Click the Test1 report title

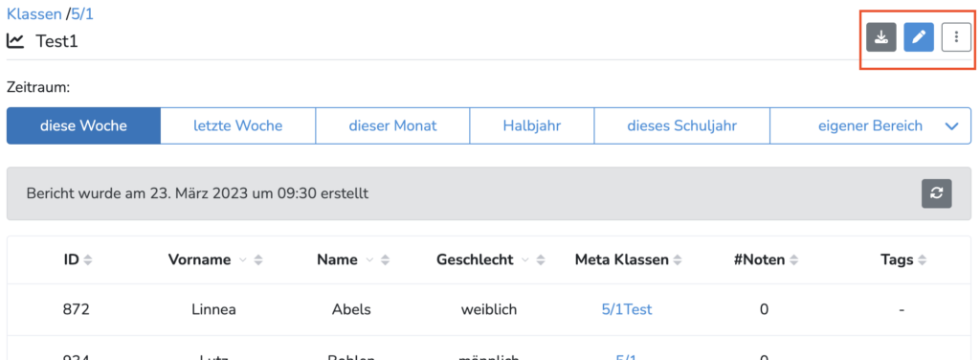click(x=56, y=41)
